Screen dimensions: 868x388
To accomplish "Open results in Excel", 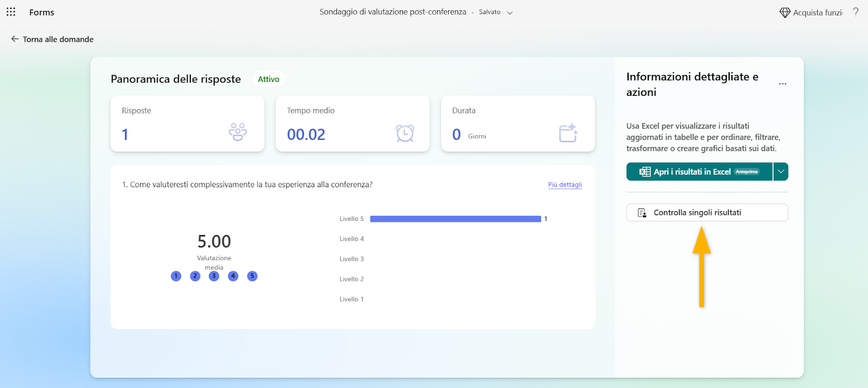I will 699,171.
